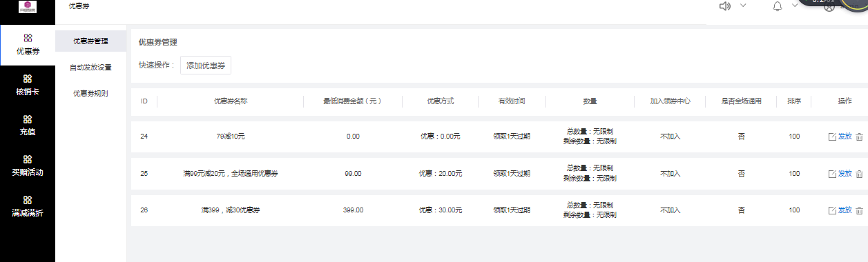Click the 添加优惠券 button
The image size is (868, 262).
coord(206,65)
